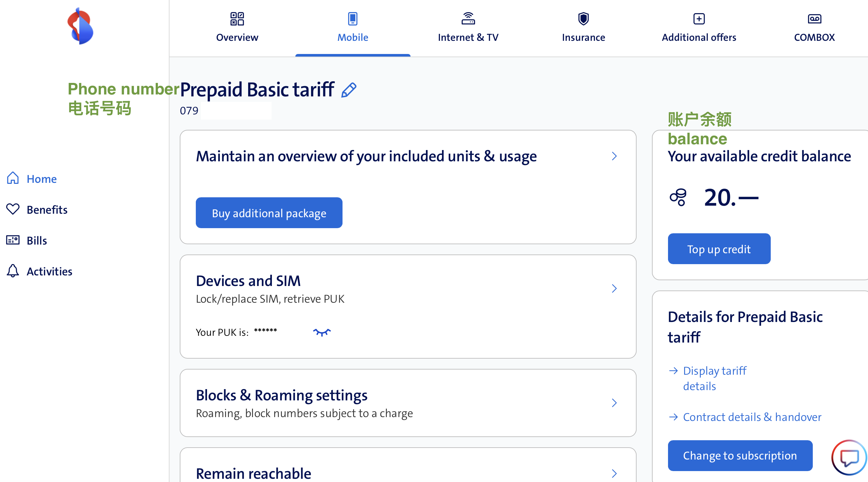Go to the COMBOX tab
This screenshot has width=868, height=482.
pos(814,28)
